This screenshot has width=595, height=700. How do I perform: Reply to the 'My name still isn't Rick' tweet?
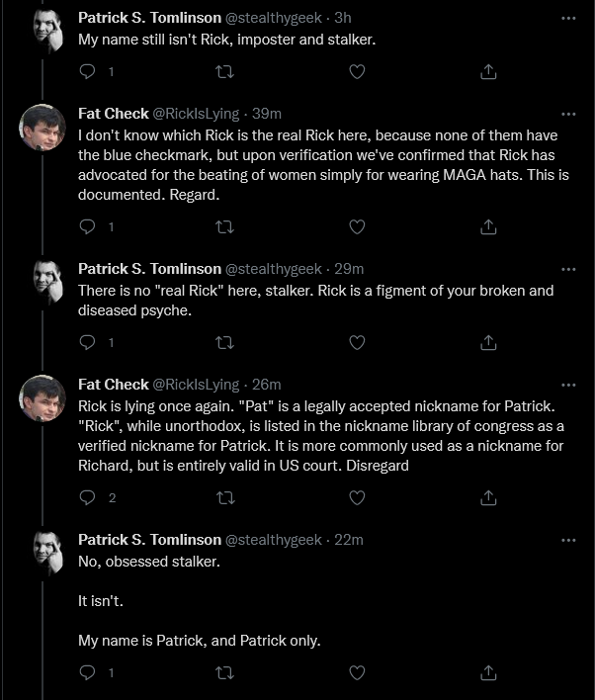click(87, 71)
